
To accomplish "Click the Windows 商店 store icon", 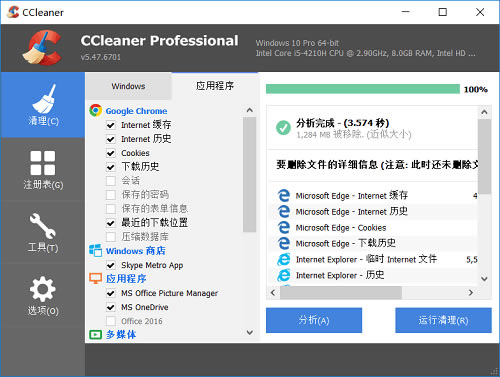I will pyautogui.click(x=95, y=250).
